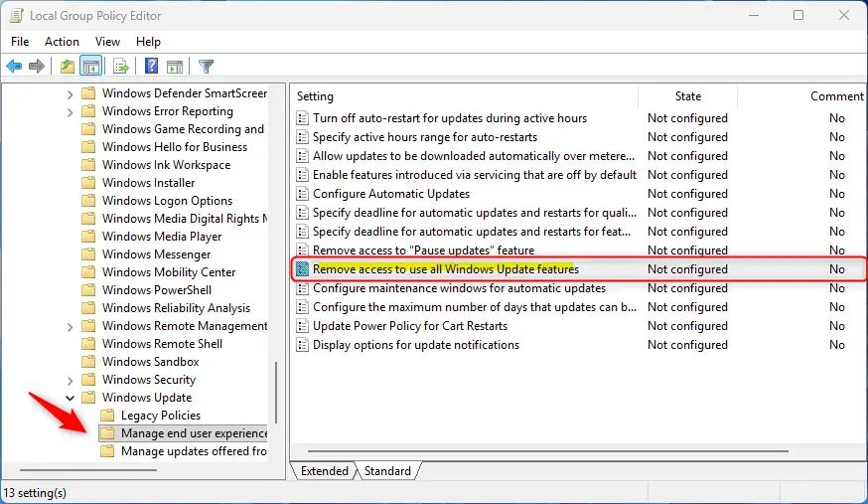Select Allow updates downloaded over metered setting
868x504 pixels.
tap(474, 156)
